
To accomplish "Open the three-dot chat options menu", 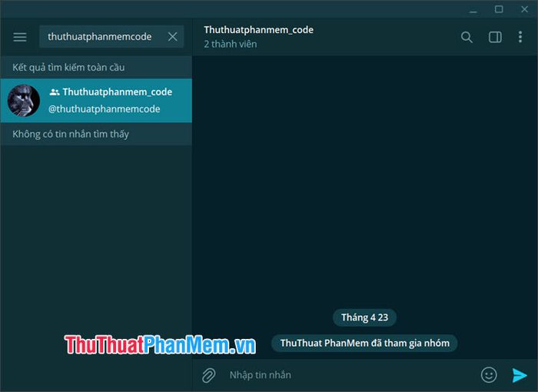I will coord(520,37).
